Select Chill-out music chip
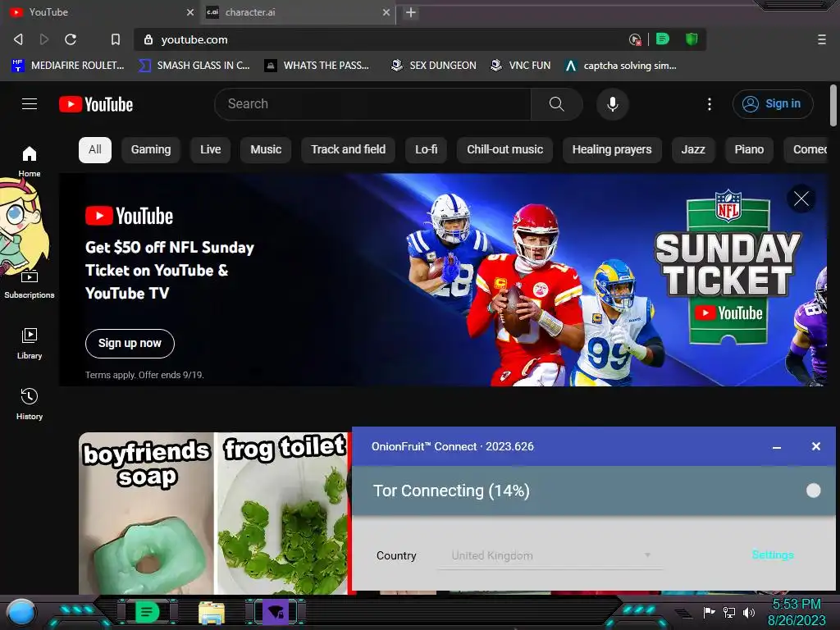 pyautogui.click(x=504, y=149)
